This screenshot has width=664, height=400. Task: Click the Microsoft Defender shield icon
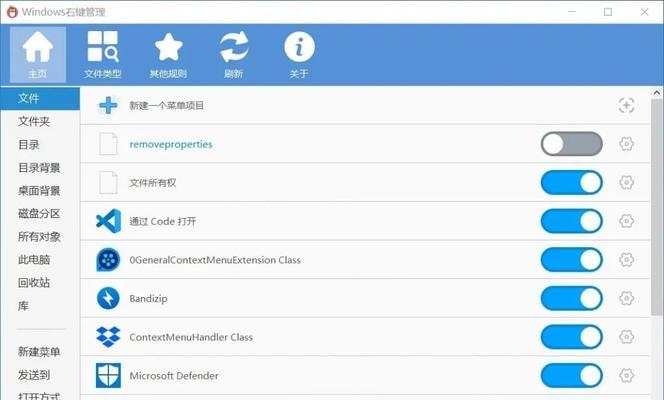coord(108,375)
